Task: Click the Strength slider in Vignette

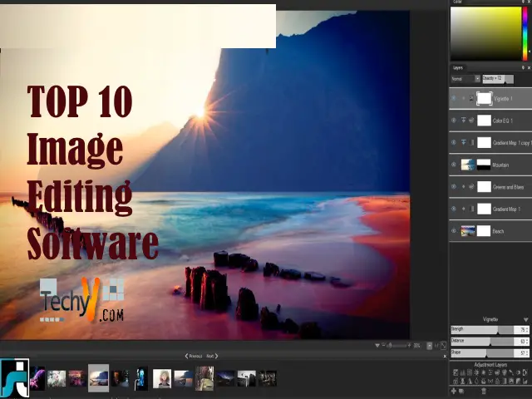Action: click(480, 330)
